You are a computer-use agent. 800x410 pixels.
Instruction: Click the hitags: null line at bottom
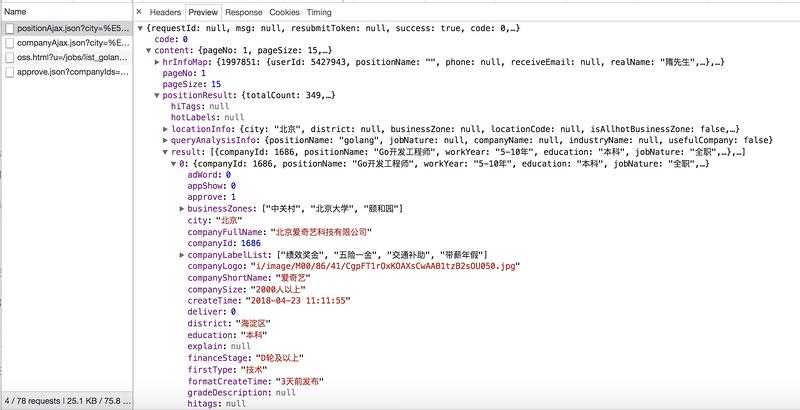point(217,404)
